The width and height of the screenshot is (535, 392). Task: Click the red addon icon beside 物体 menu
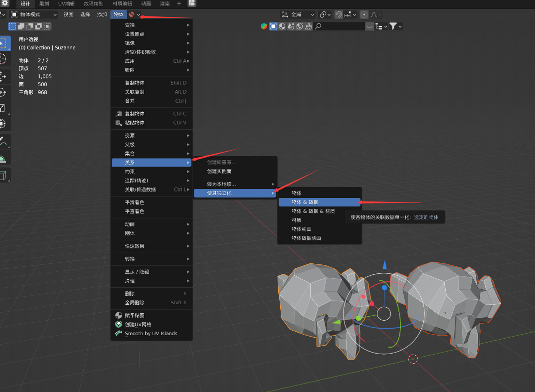(131, 14)
